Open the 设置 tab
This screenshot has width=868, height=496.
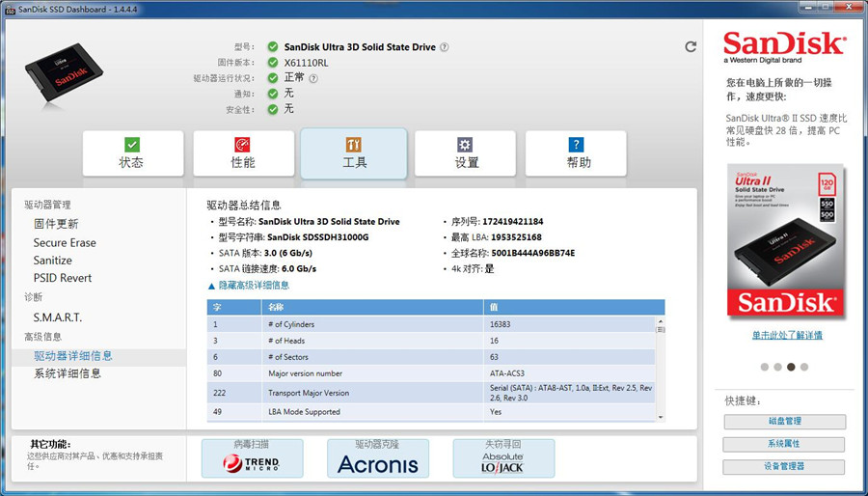[x=467, y=154]
